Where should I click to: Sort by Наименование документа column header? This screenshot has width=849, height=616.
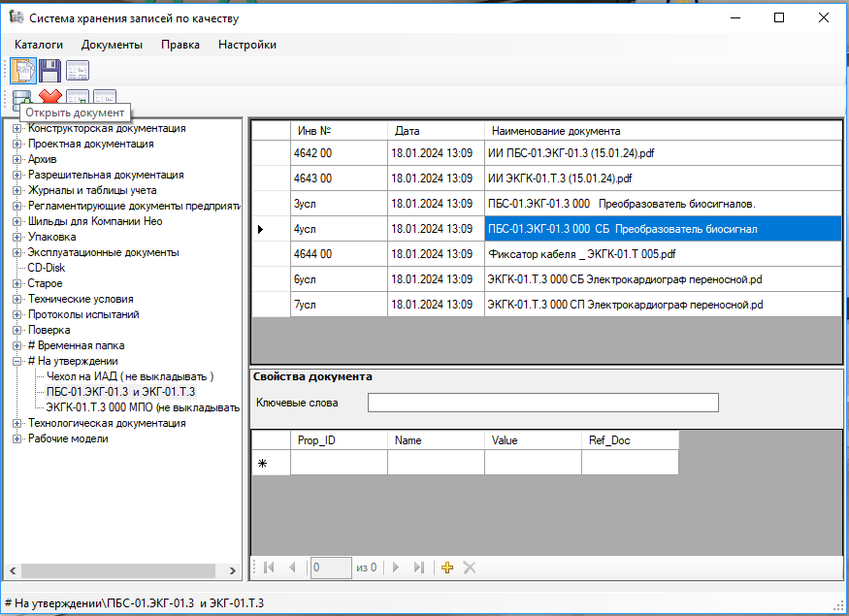coord(663,131)
